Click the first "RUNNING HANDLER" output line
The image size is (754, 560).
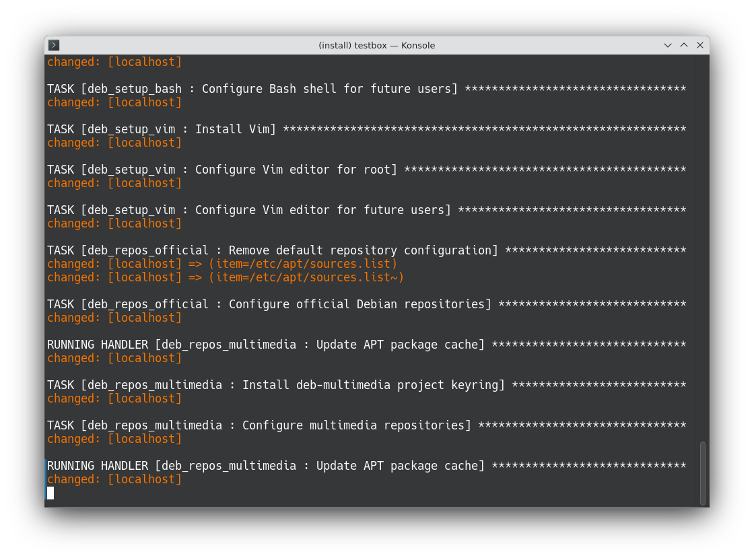pyautogui.click(x=266, y=345)
